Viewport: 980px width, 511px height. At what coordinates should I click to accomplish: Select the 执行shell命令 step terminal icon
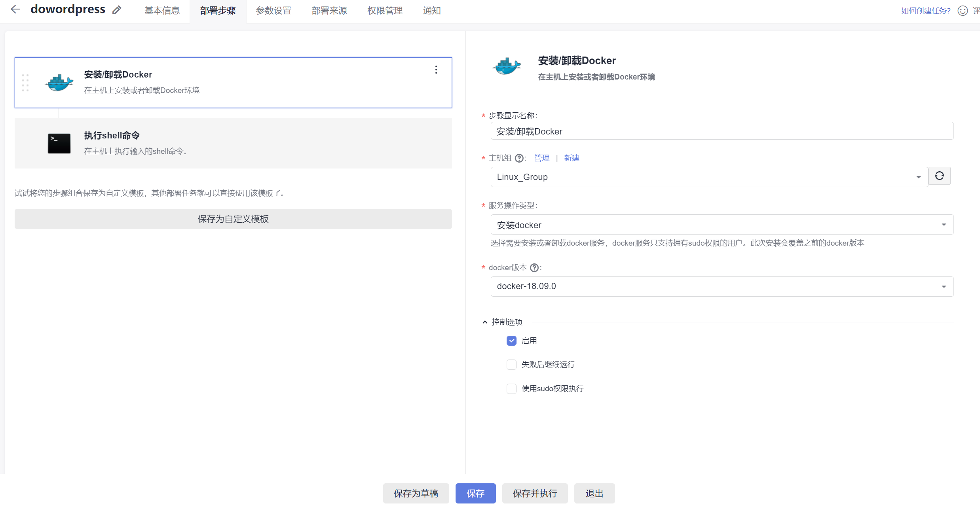[x=59, y=143]
